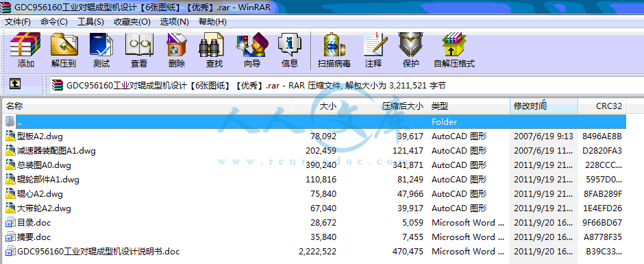This screenshot has width=644, height=264.
Task: Click the Folder type cell in '..' row
Action: pos(445,122)
